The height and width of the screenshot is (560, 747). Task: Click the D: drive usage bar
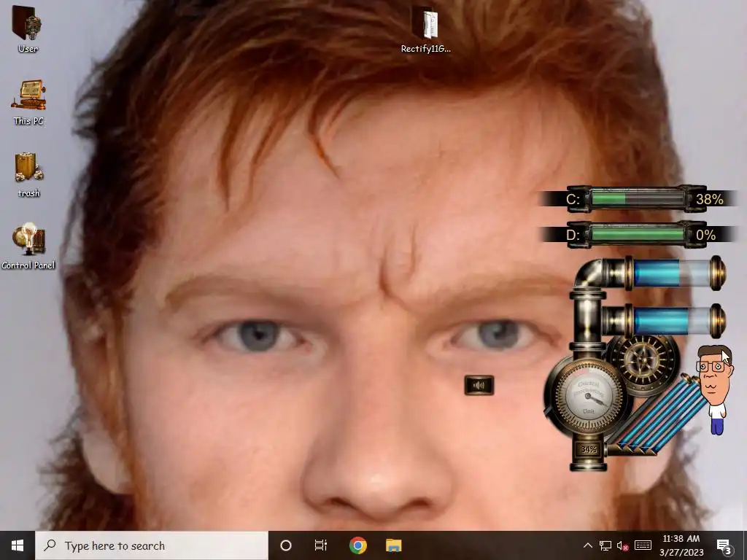[637, 234]
